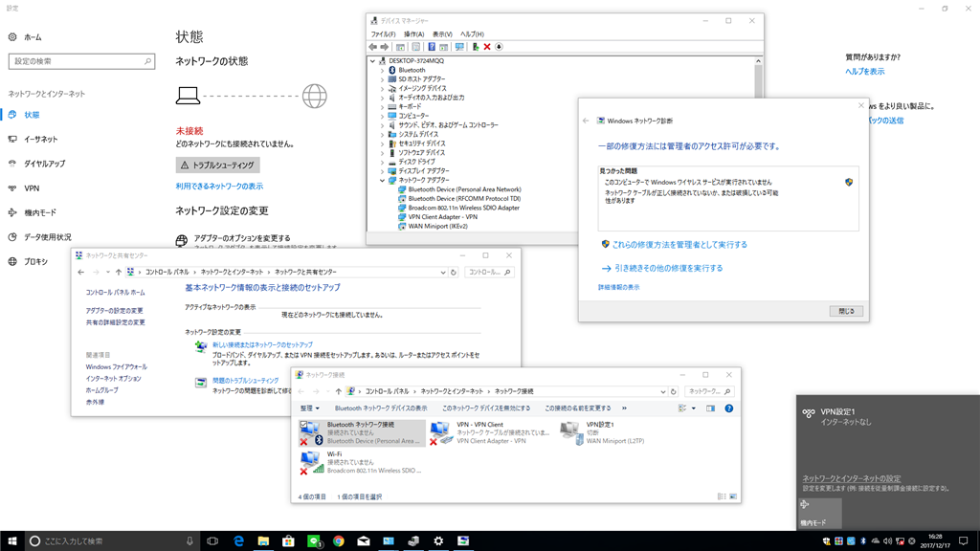Collapse the DESKTOP-3724MQQ root node
The width and height of the screenshot is (980, 551).
[x=373, y=61]
